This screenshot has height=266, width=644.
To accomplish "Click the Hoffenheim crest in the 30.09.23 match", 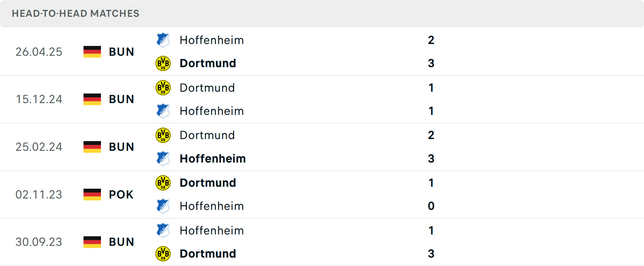I will tap(163, 230).
